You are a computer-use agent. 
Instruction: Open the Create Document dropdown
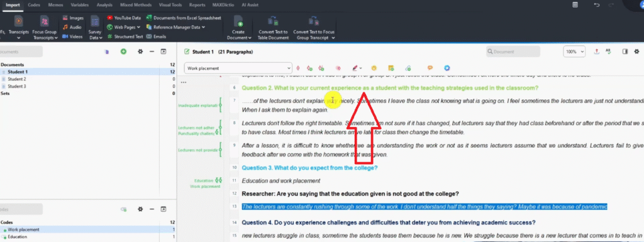(238, 28)
